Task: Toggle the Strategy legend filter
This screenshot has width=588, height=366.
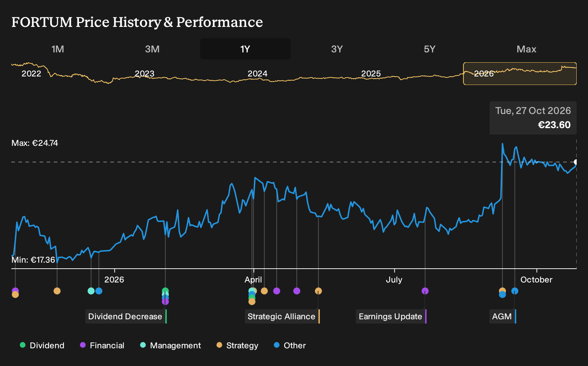Action: tap(237, 345)
